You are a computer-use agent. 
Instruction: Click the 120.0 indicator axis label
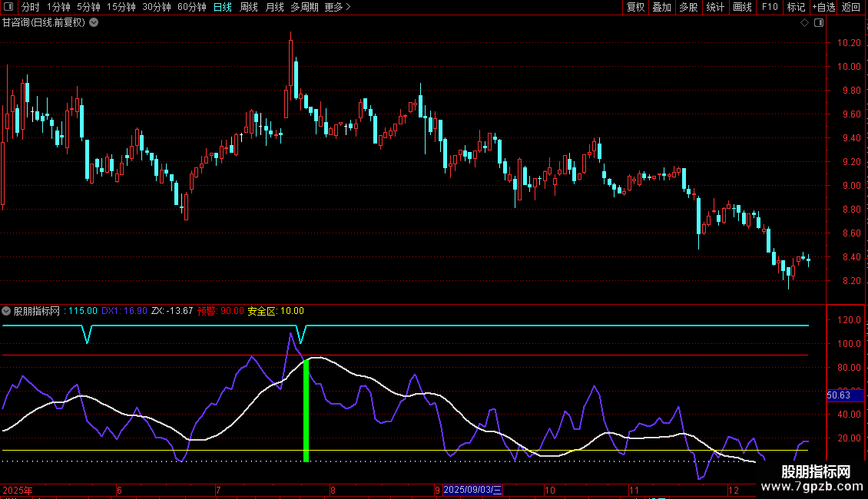[x=849, y=320]
